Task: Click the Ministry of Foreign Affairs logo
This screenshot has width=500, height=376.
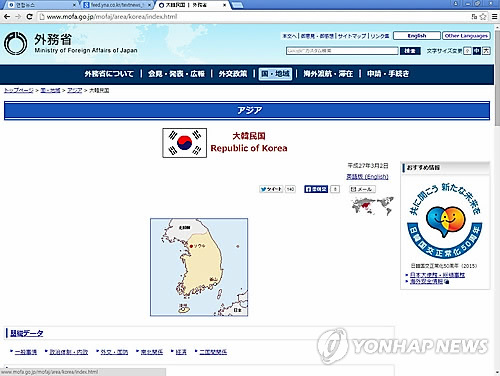Action: click(15, 43)
